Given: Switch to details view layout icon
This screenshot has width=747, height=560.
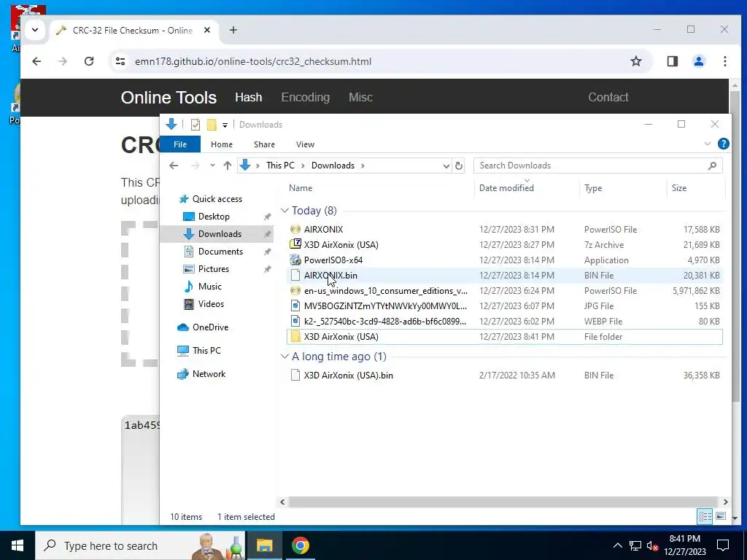Looking at the screenshot, I should 705,516.
